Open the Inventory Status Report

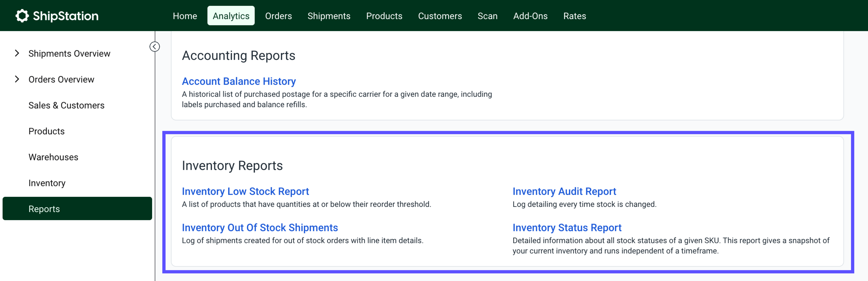[x=567, y=228]
